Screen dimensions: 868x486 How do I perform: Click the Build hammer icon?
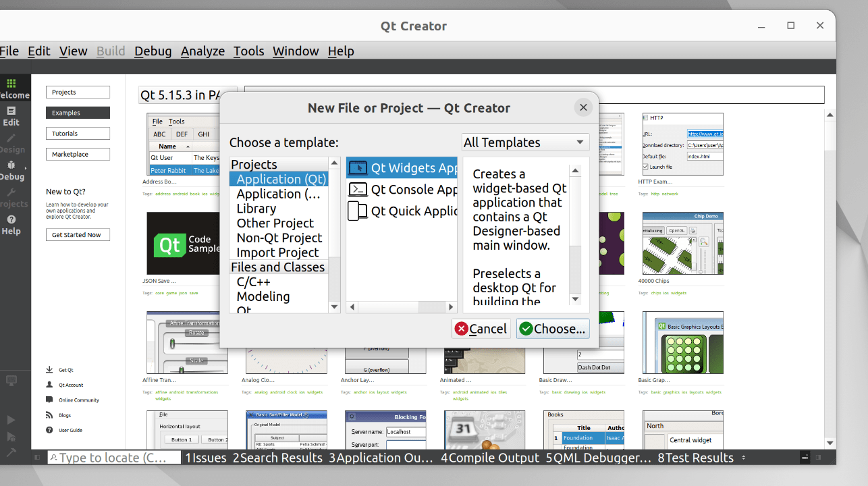(x=11, y=454)
